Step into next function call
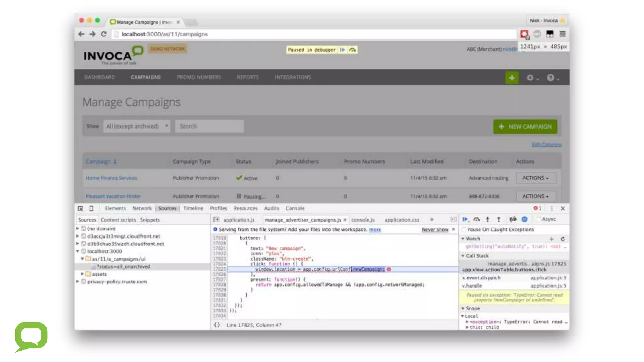 pos(487,219)
